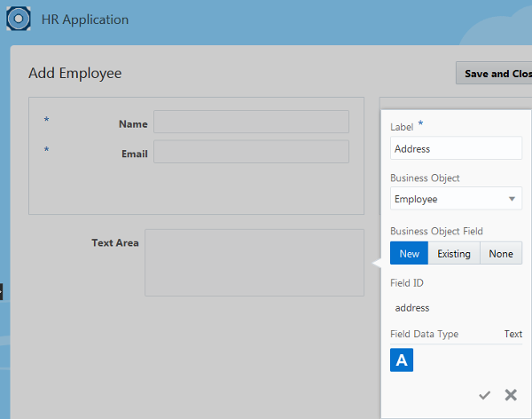
Task: Click the Field Data Type label
Action: point(424,334)
